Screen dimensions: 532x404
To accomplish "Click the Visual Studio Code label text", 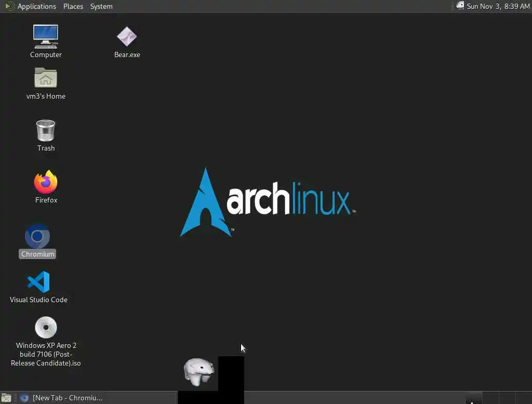I will [38, 300].
